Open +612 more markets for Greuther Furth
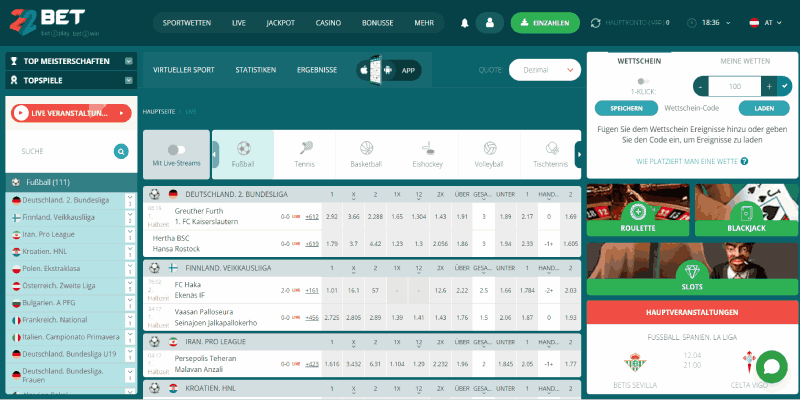The height and width of the screenshot is (400, 800). (x=312, y=217)
